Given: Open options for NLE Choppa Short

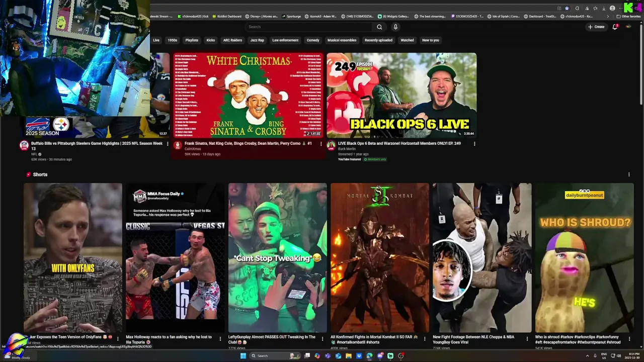Looking at the screenshot, I should tap(527, 338).
